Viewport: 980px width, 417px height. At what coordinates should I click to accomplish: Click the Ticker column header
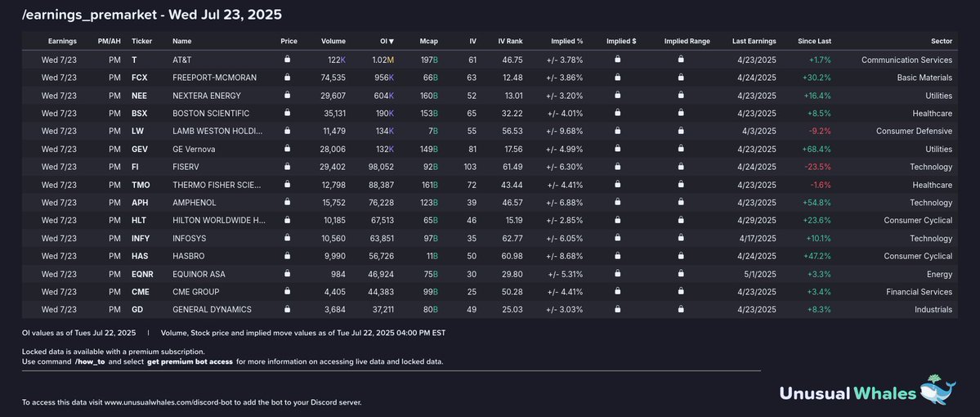pyautogui.click(x=142, y=41)
